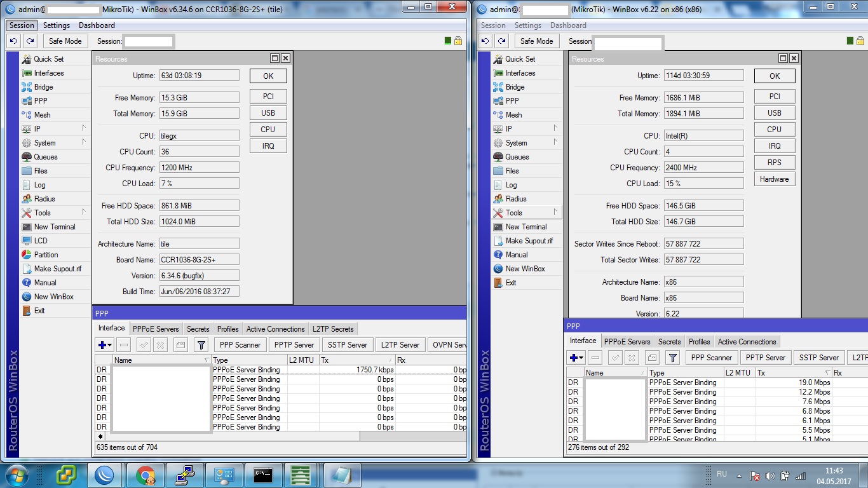Open Partition in the left sidebar
Image resolution: width=868 pixels, height=488 pixels.
46,255
